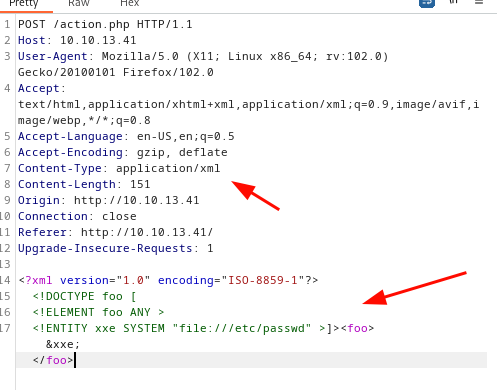Click the 'Connection: close' header line
497x390 pixels.
(77, 216)
